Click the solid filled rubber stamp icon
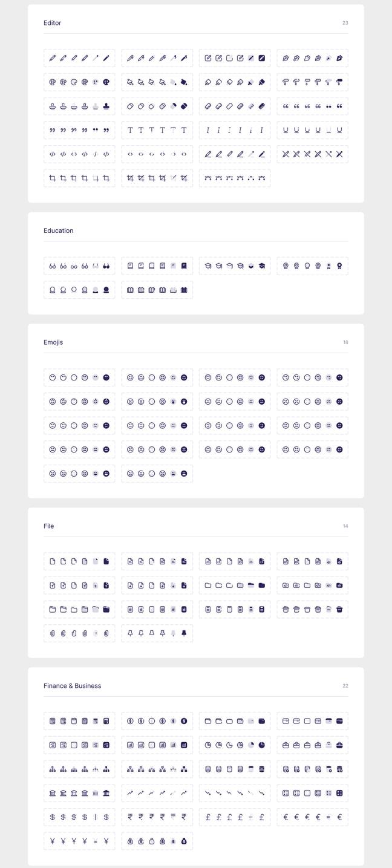392x868 pixels. tap(106, 106)
